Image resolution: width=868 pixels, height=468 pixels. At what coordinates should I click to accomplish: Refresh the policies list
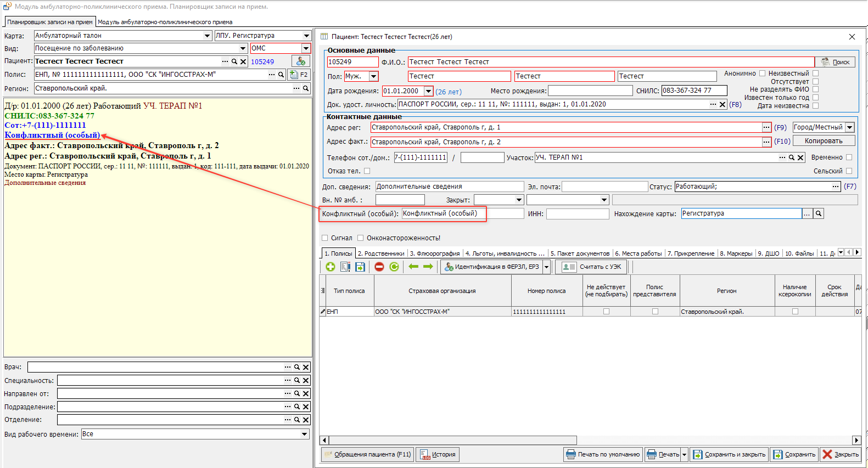click(x=394, y=267)
